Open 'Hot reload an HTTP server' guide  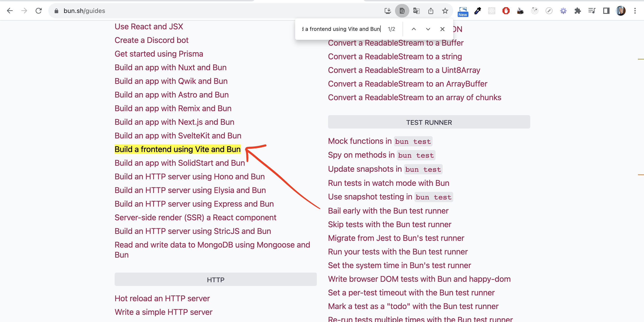pyautogui.click(x=162, y=298)
